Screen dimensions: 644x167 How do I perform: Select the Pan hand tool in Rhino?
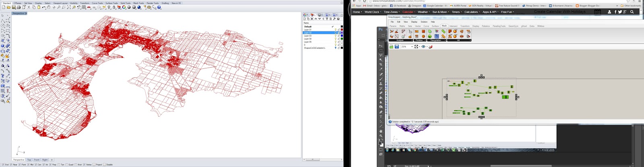(49, 7)
